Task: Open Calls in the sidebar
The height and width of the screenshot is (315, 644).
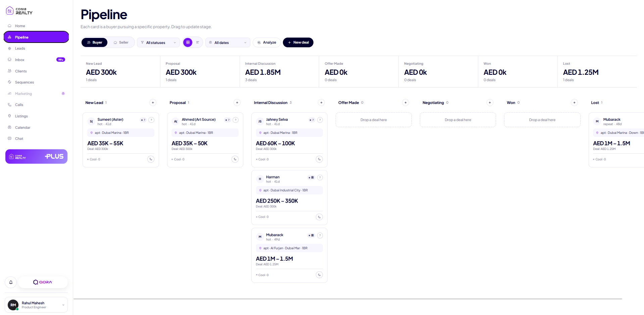Action: pyautogui.click(x=36, y=105)
